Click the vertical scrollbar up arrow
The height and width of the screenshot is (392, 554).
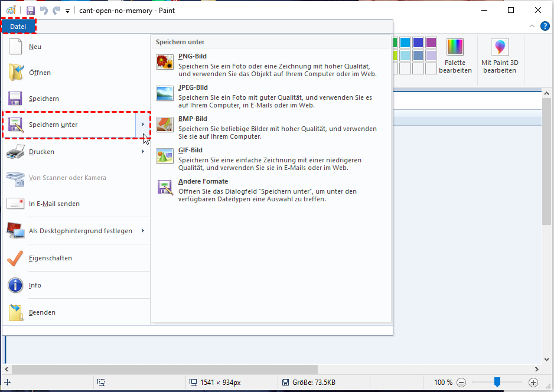(x=546, y=94)
